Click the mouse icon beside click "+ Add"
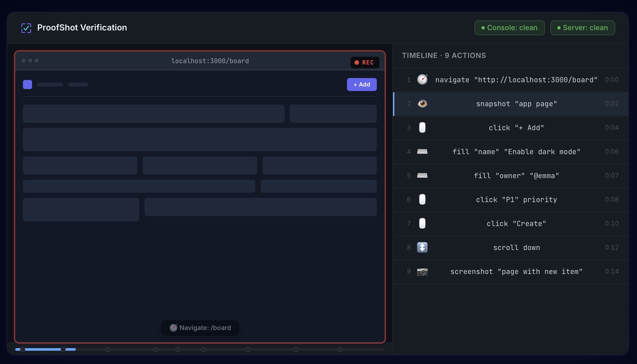This screenshot has height=364, width=637. 422,128
